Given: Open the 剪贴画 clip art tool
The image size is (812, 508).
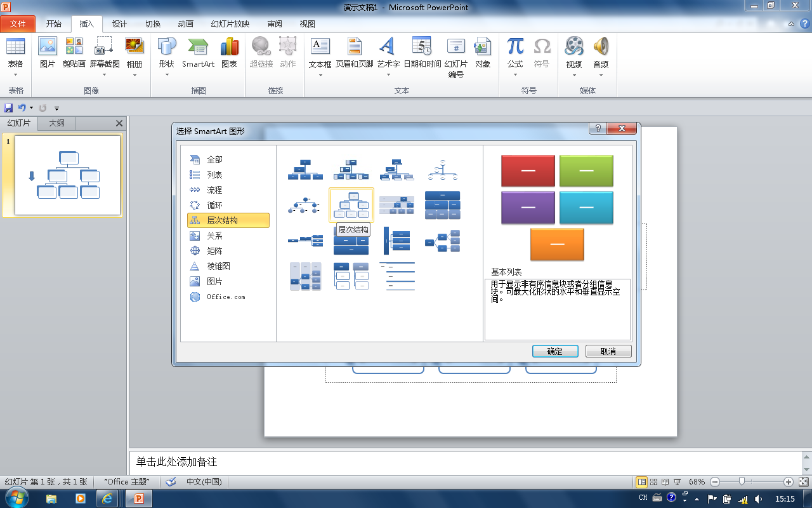Looking at the screenshot, I should click(x=74, y=53).
